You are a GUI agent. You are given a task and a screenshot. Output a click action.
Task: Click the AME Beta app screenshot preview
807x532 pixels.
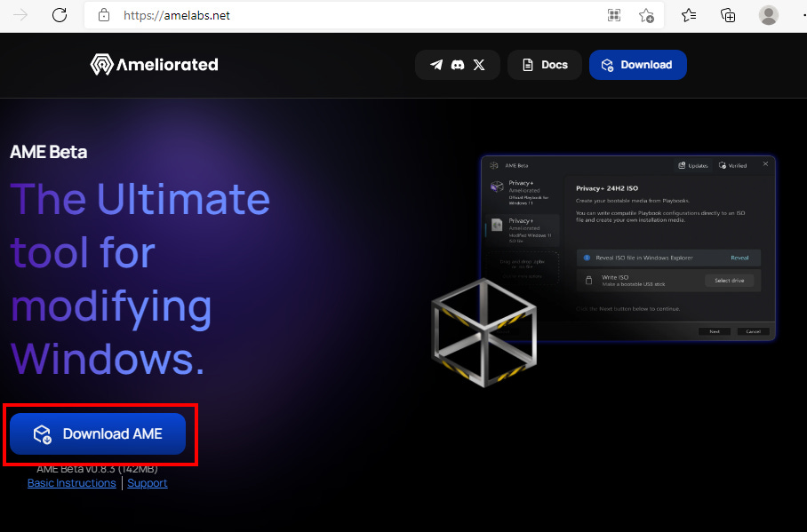click(627, 248)
